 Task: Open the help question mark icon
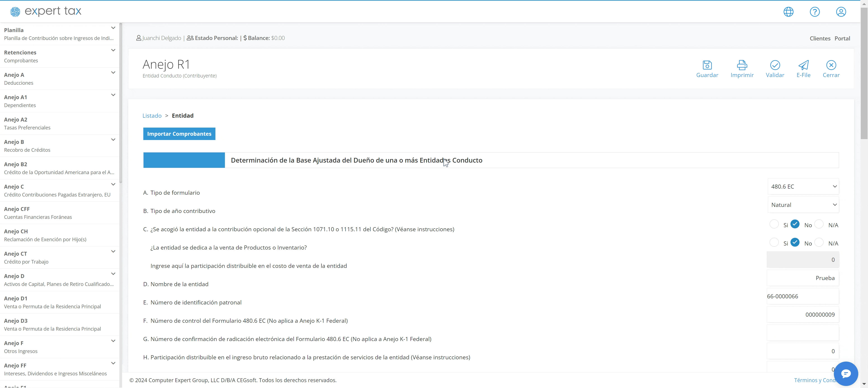[x=814, y=12]
